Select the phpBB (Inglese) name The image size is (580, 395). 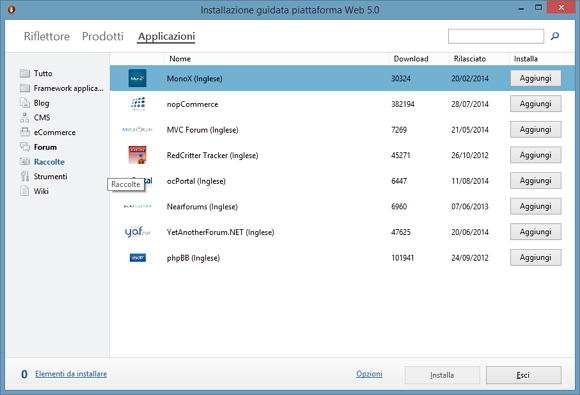(193, 258)
